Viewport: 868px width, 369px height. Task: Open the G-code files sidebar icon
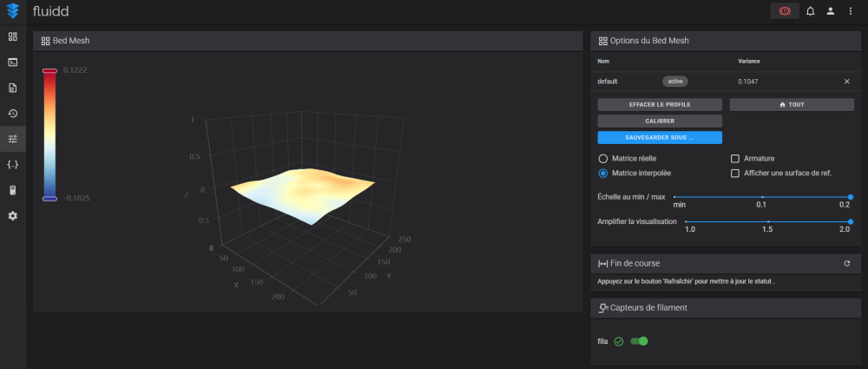13,88
